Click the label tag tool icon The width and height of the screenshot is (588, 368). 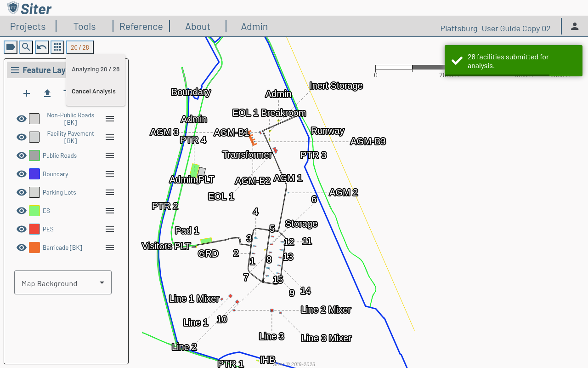[11, 47]
